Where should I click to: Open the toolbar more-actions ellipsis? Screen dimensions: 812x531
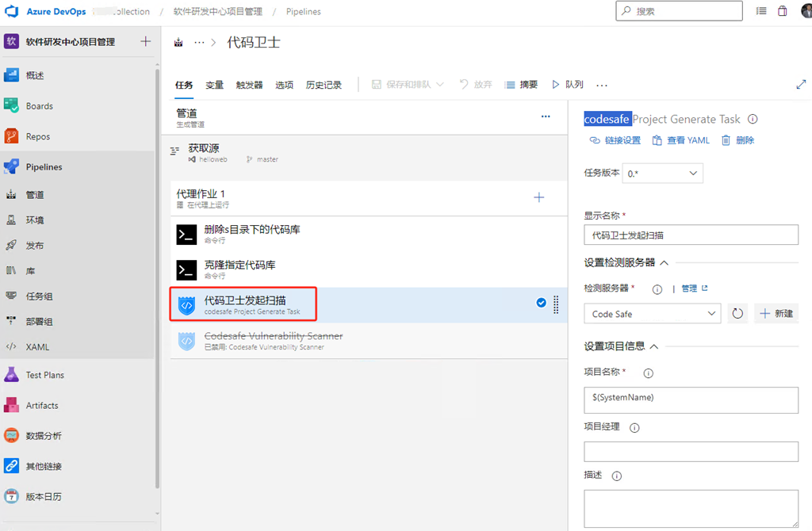pos(602,85)
